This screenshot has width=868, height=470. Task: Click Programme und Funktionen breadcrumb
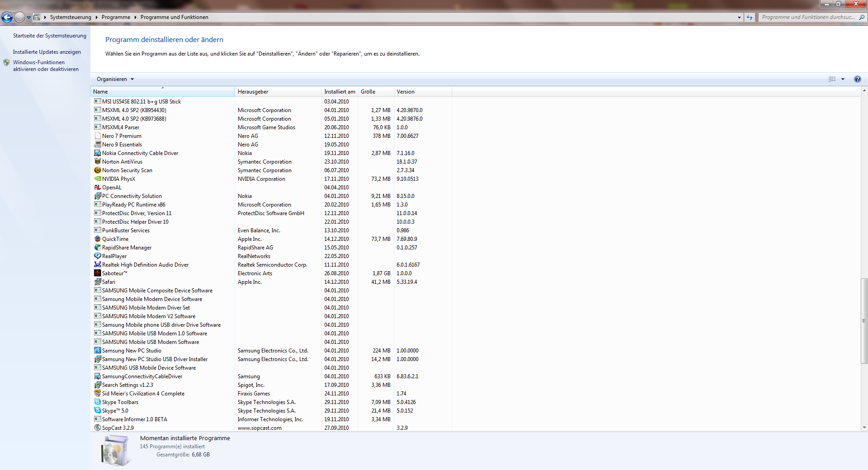(175, 17)
